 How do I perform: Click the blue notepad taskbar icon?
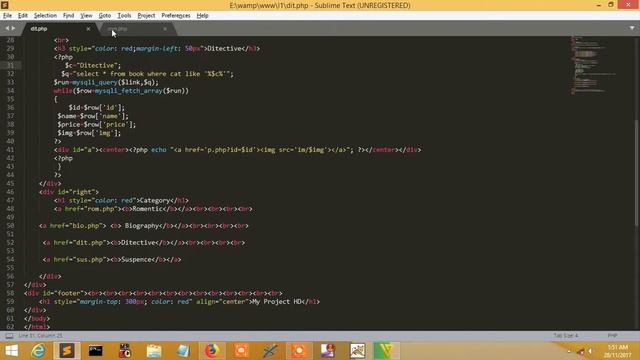tap(183, 351)
